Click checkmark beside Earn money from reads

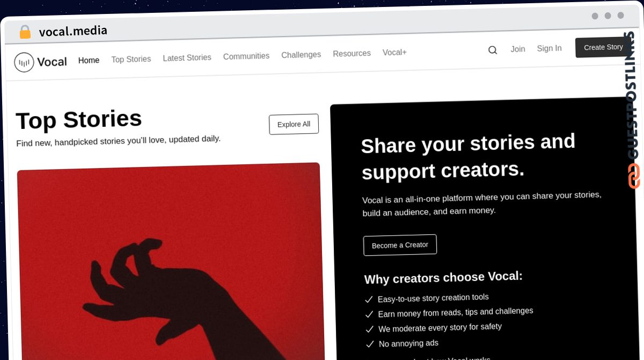(369, 314)
